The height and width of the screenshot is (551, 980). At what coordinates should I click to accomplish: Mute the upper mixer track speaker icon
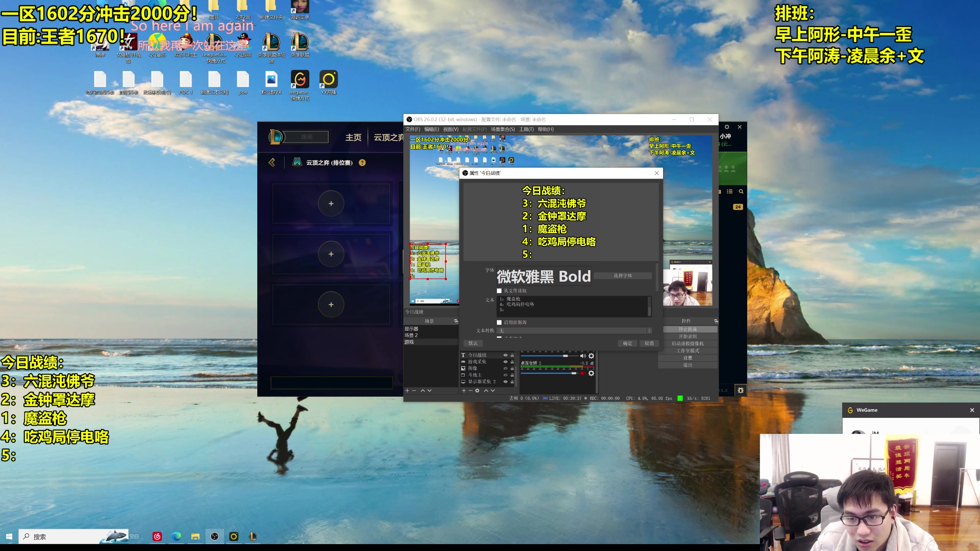(x=583, y=356)
